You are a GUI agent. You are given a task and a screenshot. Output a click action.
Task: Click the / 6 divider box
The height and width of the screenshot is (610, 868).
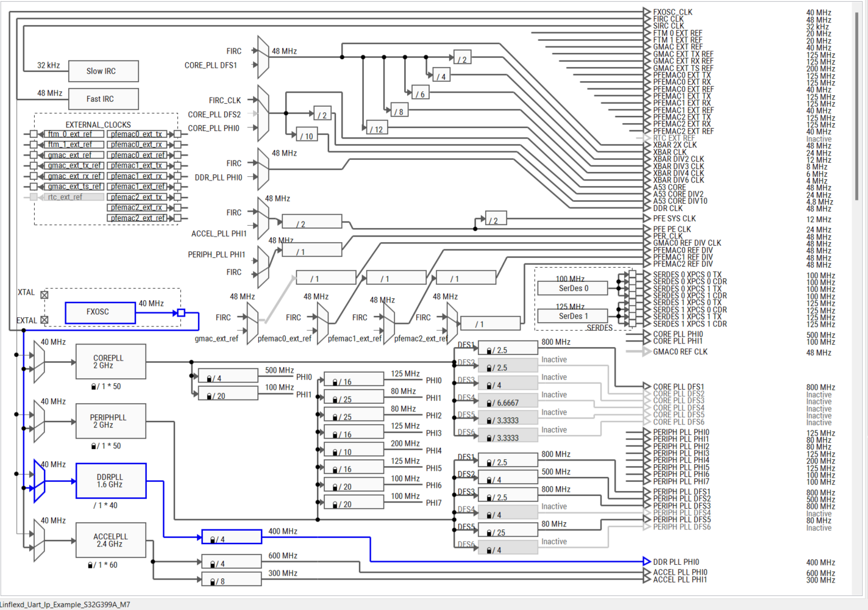[x=420, y=93]
